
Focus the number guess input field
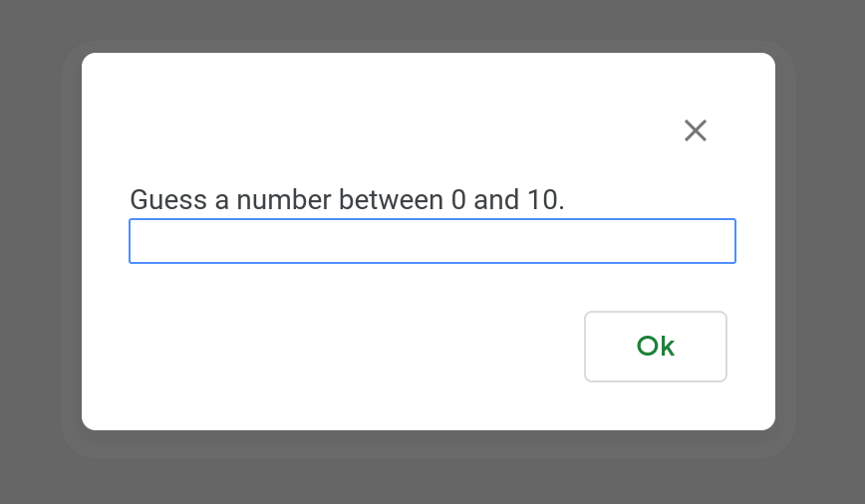click(x=432, y=241)
